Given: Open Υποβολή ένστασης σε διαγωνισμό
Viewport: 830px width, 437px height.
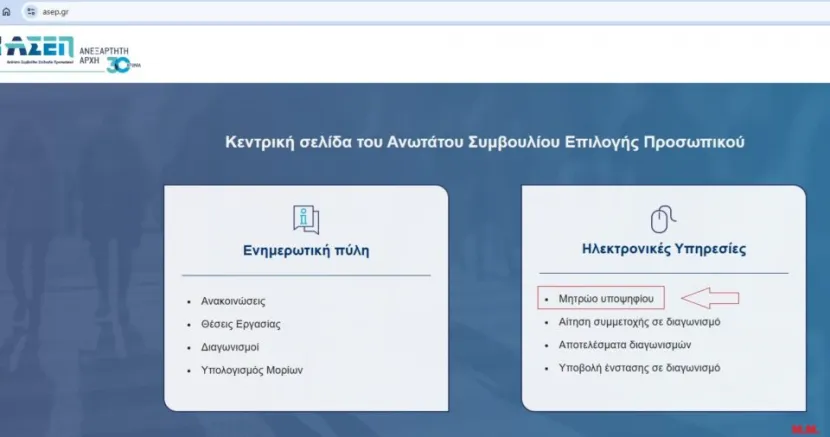Looking at the screenshot, I should pyautogui.click(x=639, y=368).
